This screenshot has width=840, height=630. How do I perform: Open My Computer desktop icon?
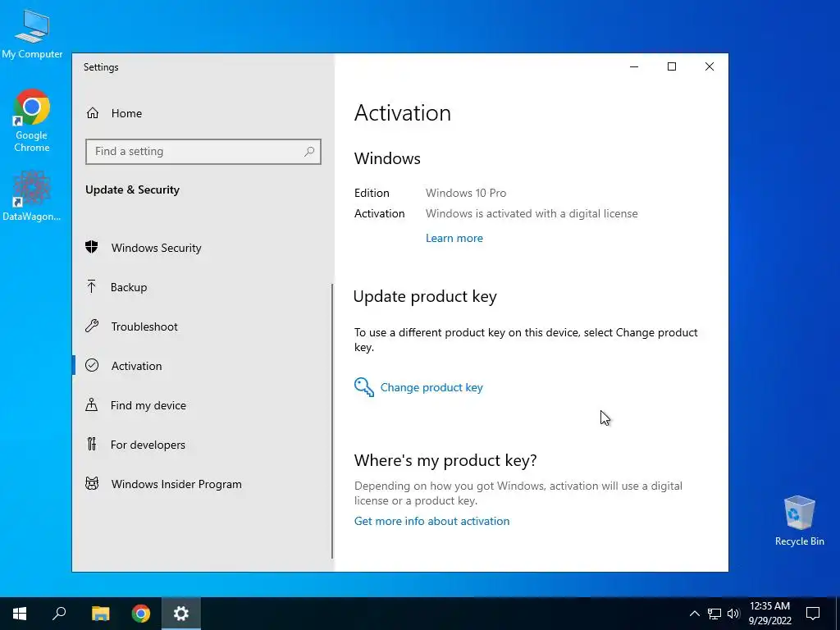click(x=32, y=33)
